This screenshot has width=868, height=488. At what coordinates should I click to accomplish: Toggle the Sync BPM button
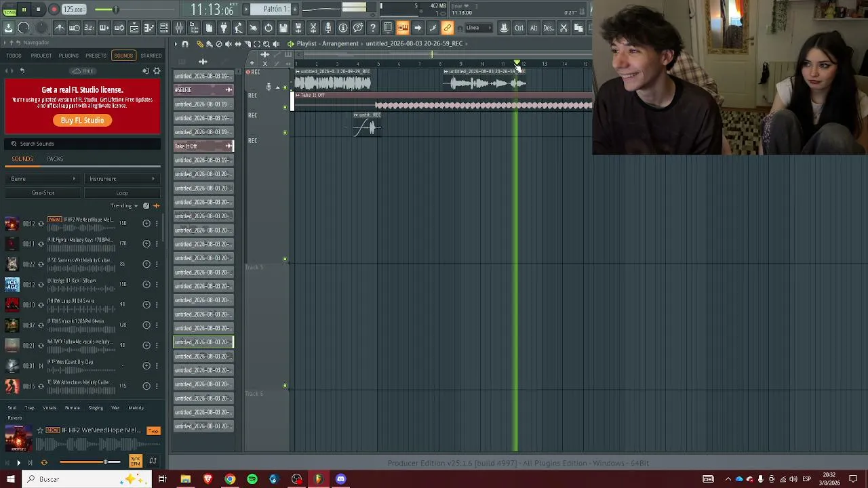[x=136, y=462]
